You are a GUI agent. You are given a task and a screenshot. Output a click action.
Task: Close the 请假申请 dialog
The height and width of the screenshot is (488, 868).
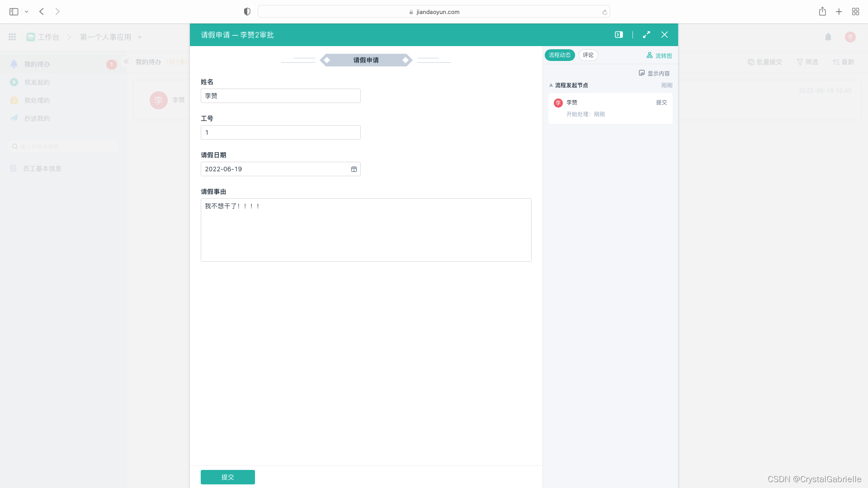click(x=665, y=35)
